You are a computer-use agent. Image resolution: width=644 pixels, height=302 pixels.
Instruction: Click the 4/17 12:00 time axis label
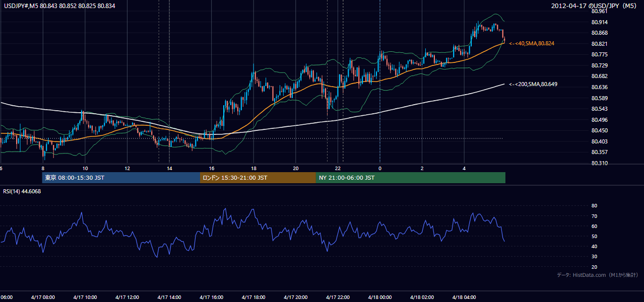[x=127, y=297]
